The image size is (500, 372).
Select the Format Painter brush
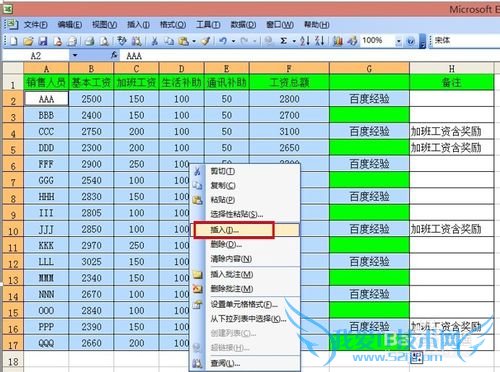206,41
